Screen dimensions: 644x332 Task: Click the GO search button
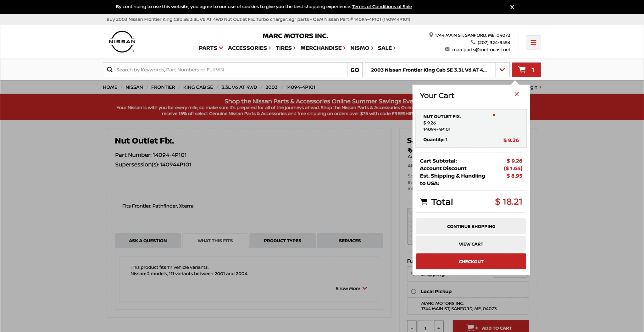click(355, 70)
